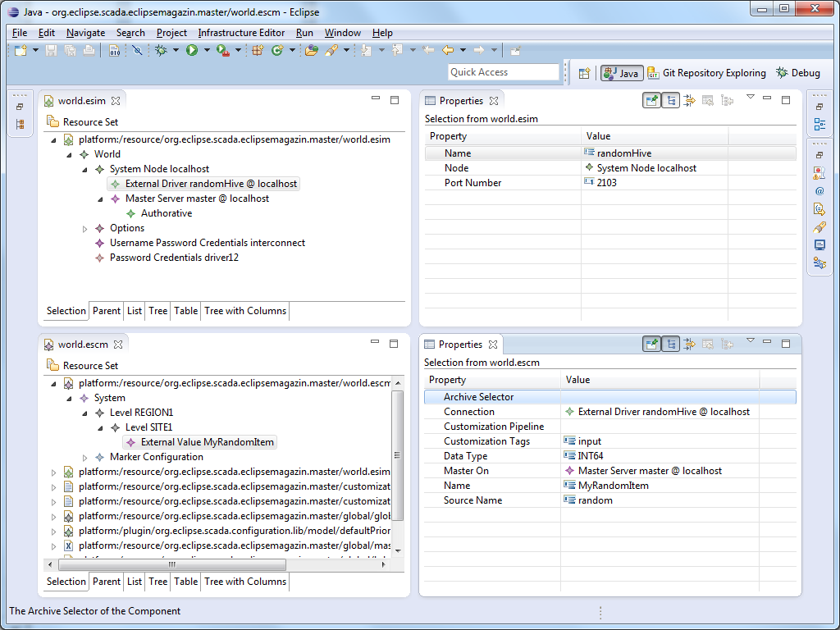This screenshot has width=840, height=630.
Task: Toggle Show Advanced Properties in Properties view
Action: [690, 99]
